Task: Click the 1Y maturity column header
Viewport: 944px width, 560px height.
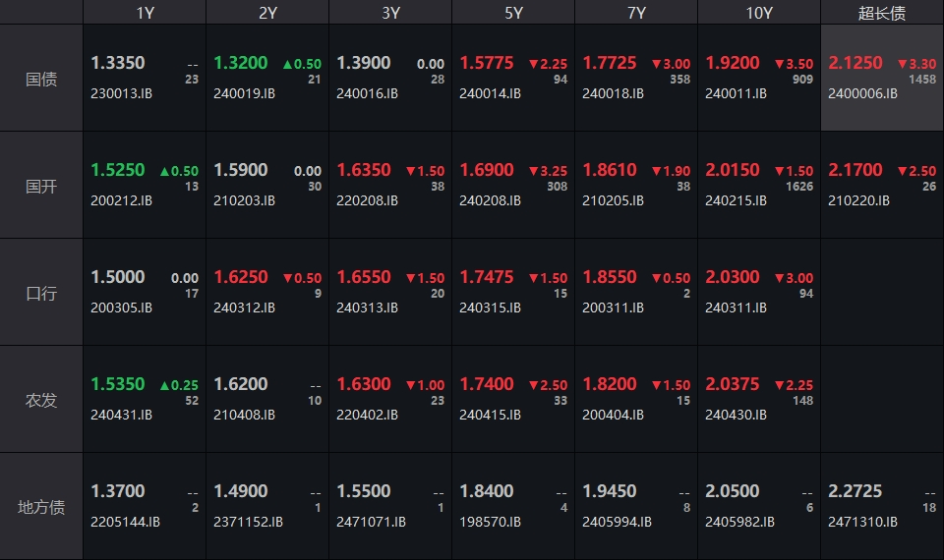Action: pyautogui.click(x=145, y=13)
